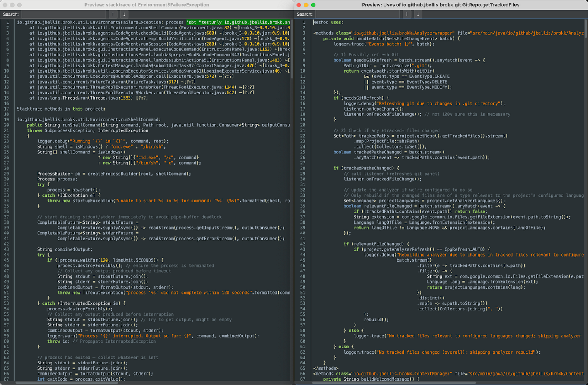This screenshot has width=588, height=385.
Task: Click the ContextManager.lambda$submitUserTask$7 stack frame
Action: pos(160,65)
